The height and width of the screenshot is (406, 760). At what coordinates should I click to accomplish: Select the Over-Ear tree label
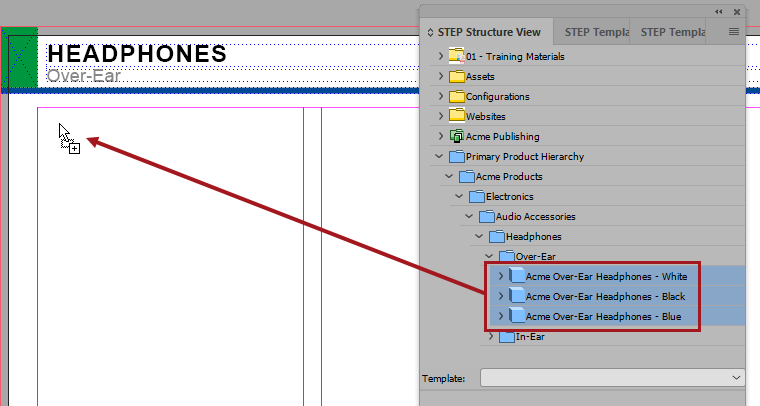536,256
